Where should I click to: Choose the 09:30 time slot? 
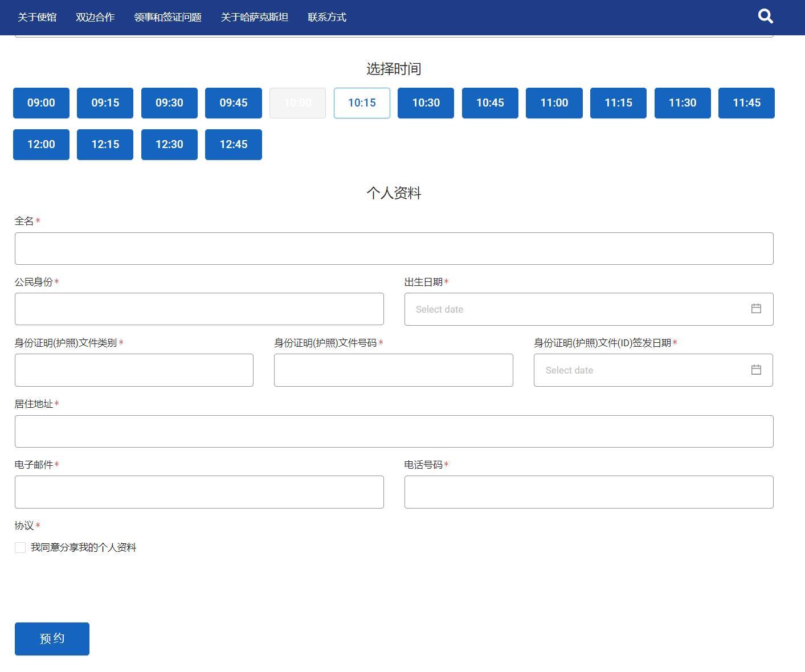pyautogui.click(x=169, y=103)
